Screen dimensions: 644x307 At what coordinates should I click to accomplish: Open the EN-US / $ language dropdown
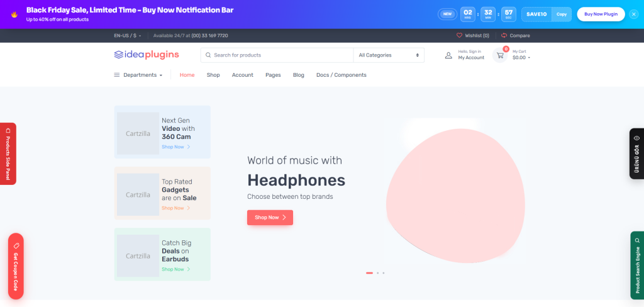point(127,36)
